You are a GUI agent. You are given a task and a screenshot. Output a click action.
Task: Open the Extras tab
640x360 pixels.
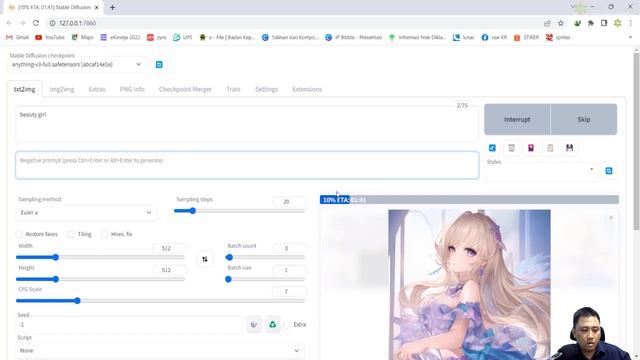[x=97, y=89]
